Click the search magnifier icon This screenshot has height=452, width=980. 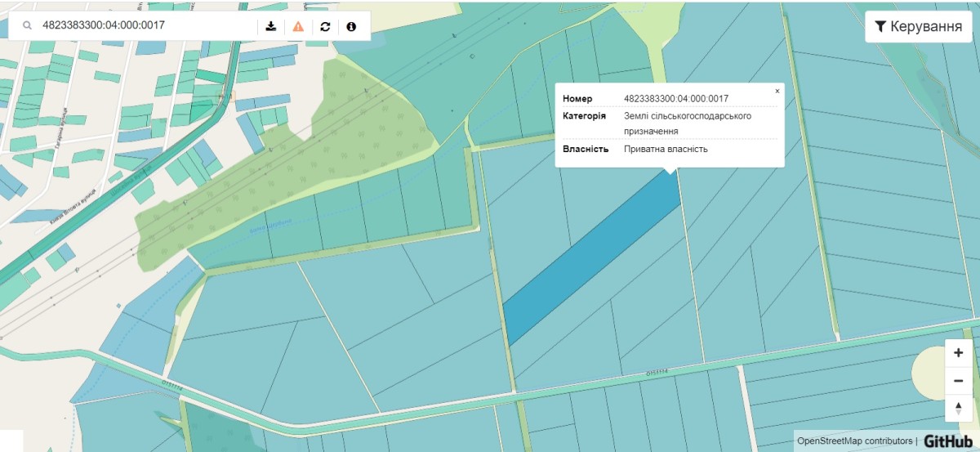click(27, 26)
